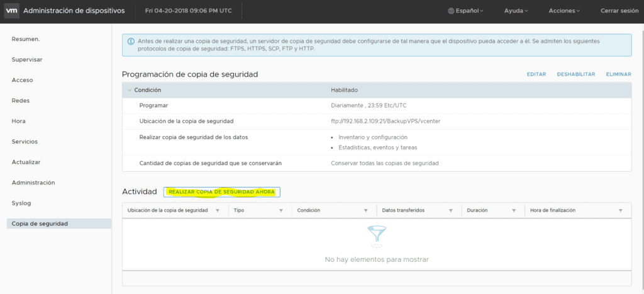Click the Hora de finalización column header

tap(553, 210)
